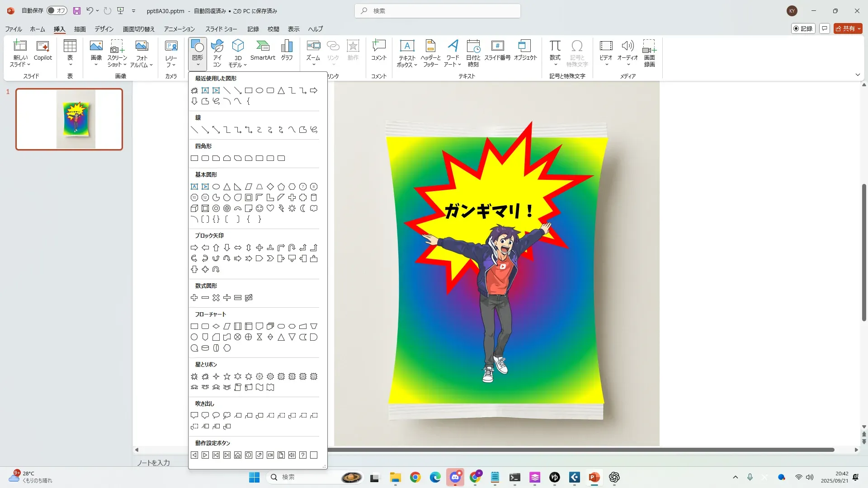Viewport: 868px width, 488px height.
Task: Collapse the ribbon with the chevron
Action: [x=858, y=75]
